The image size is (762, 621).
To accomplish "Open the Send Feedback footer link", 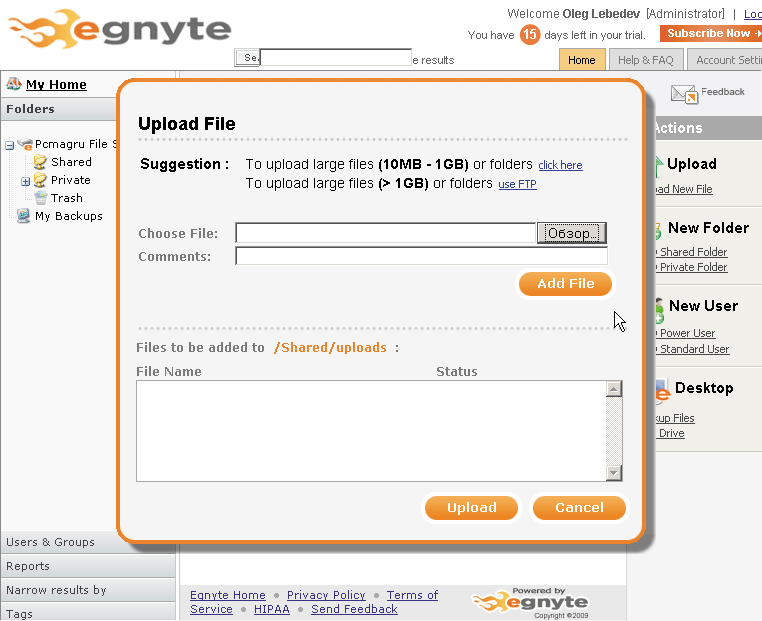I will point(354,609).
